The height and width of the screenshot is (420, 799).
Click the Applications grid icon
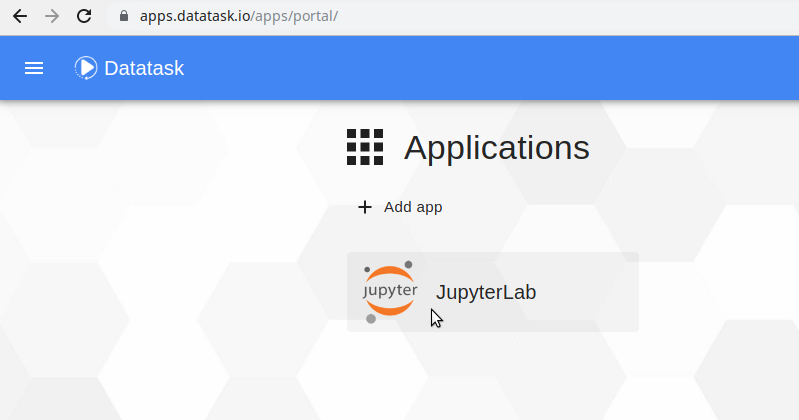click(365, 147)
